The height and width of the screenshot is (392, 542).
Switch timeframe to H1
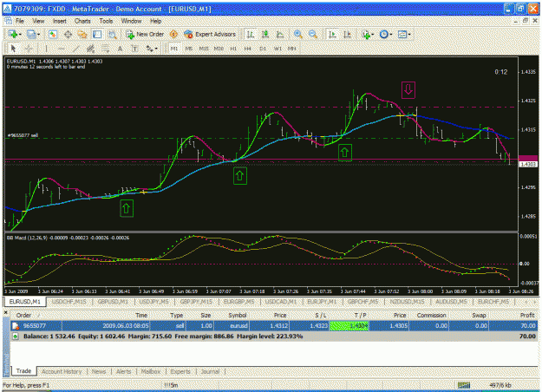coord(233,49)
